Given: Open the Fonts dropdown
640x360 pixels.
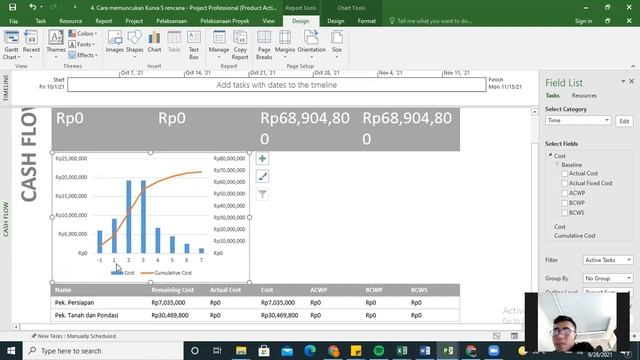Looking at the screenshot, I should click(x=82, y=44).
